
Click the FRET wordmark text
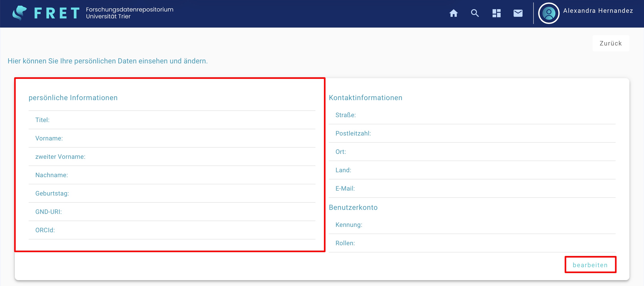coord(57,13)
